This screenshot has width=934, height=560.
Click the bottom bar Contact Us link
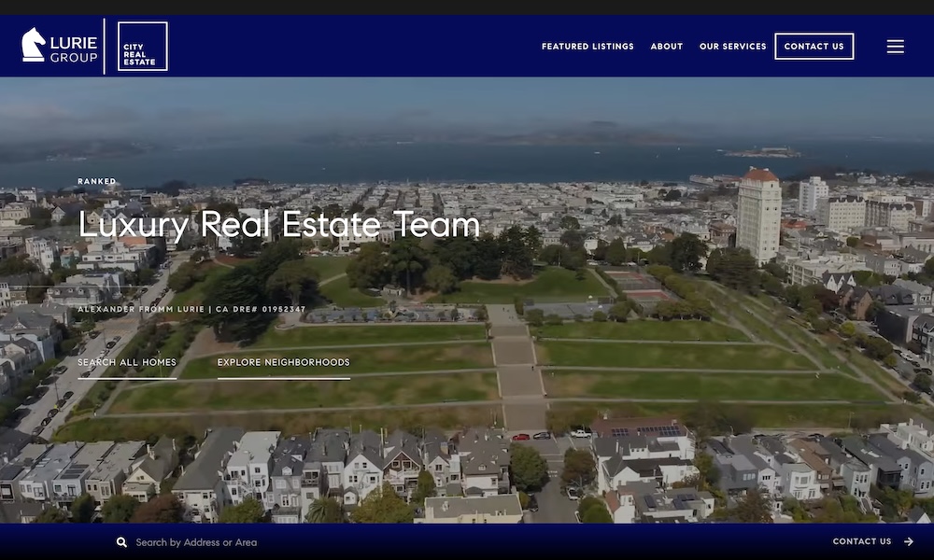pyautogui.click(x=862, y=541)
